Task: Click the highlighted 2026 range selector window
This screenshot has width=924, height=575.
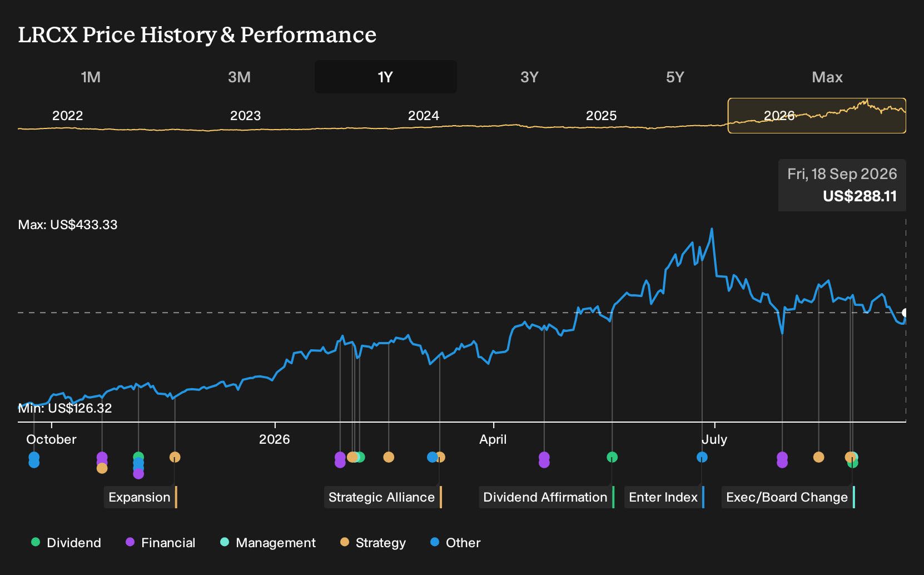Action: click(817, 116)
